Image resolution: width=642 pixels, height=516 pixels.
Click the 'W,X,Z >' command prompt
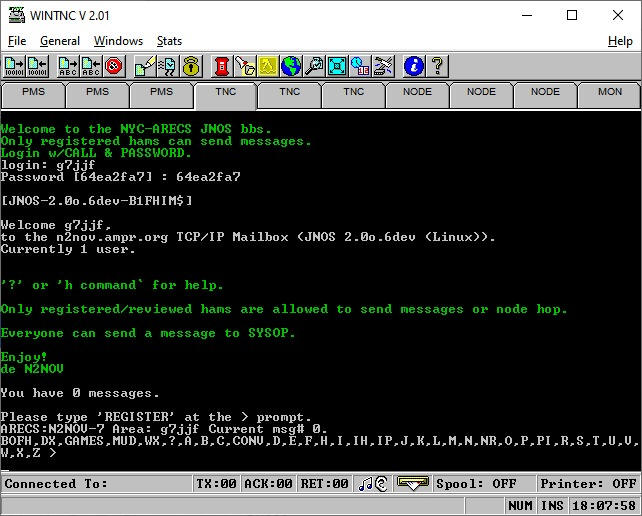tap(28, 453)
